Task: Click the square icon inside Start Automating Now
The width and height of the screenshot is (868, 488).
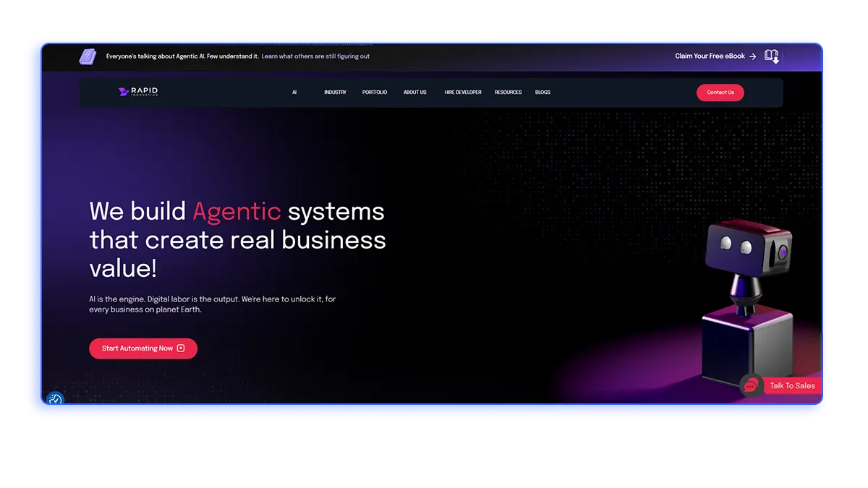Action: 181,348
